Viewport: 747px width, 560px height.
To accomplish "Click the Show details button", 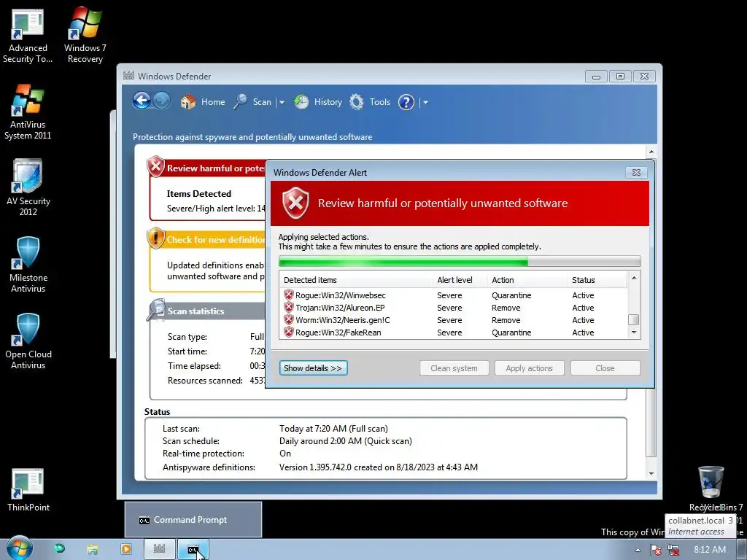I will (x=313, y=368).
